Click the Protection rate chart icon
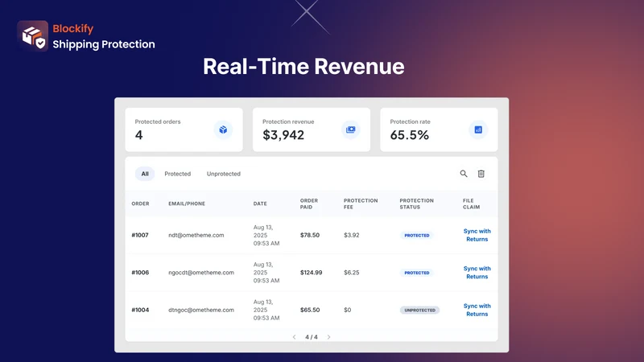The height and width of the screenshot is (362, 644). click(478, 130)
